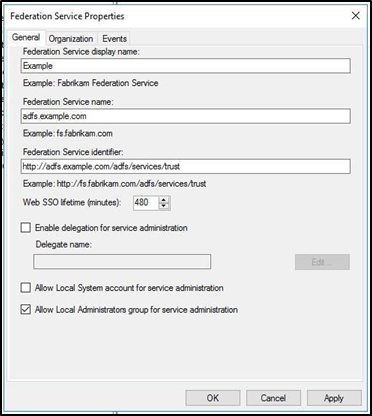Open the Organization tab

71,39
